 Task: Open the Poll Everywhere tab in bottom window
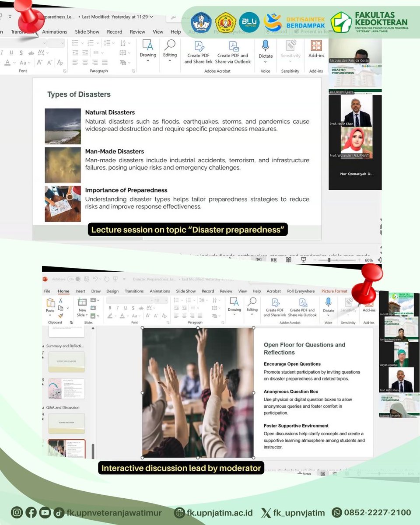pyautogui.click(x=301, y=291)
